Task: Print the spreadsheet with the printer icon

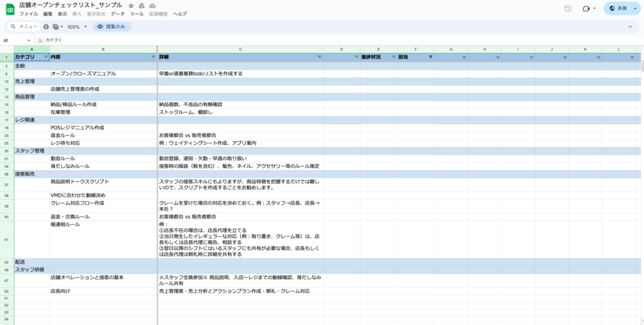Action: (46, 27)
